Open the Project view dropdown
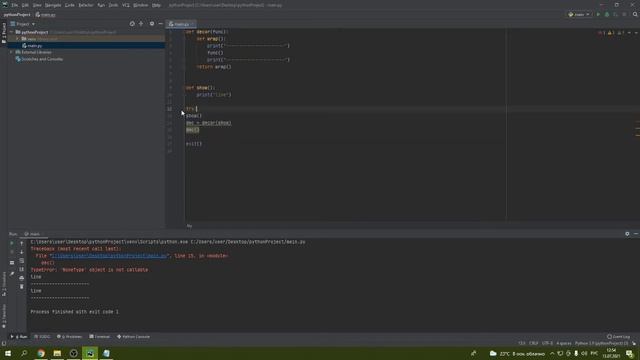The height and width of the screenshot is (360, 640). pyautogui.click(x=23, y=24)
